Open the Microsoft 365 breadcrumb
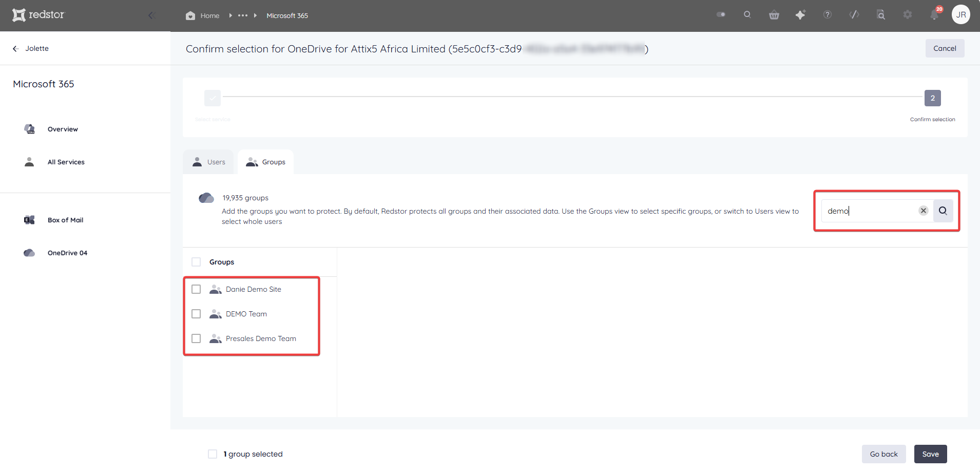Viewport: 980px width, 472px height. pos(287,15)
